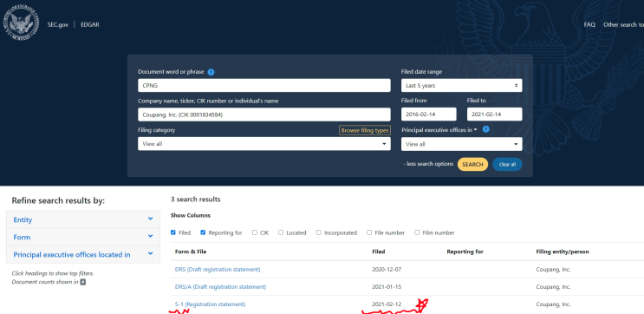Enable the Located column checkbox
This screenshot has height=314, width=644.
point(281,232)
